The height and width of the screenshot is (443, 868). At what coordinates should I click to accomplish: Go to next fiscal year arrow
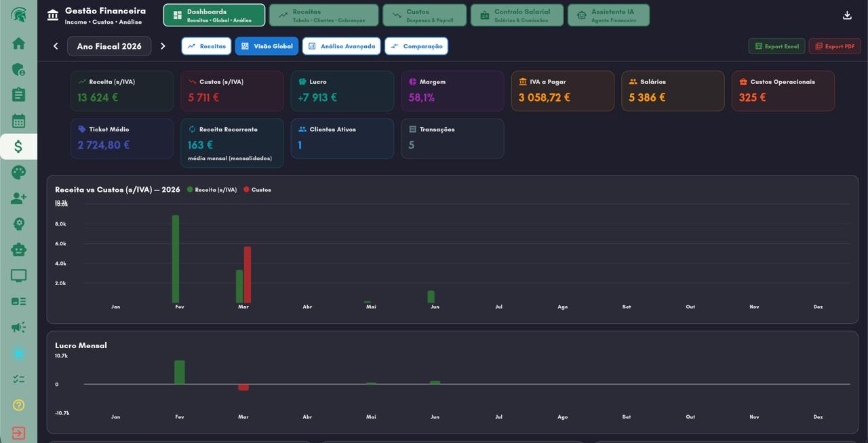[163, 46]
